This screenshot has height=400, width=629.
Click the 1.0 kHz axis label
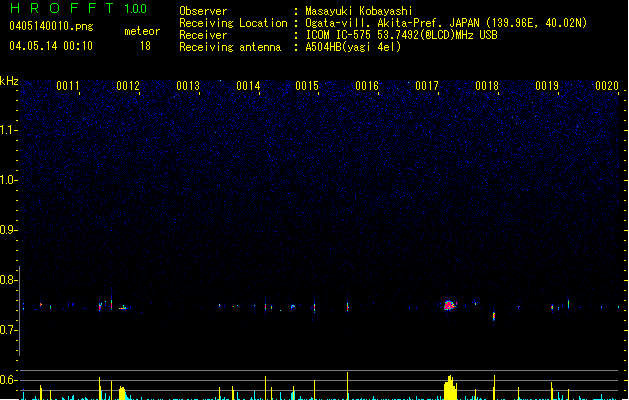point(7,180)
